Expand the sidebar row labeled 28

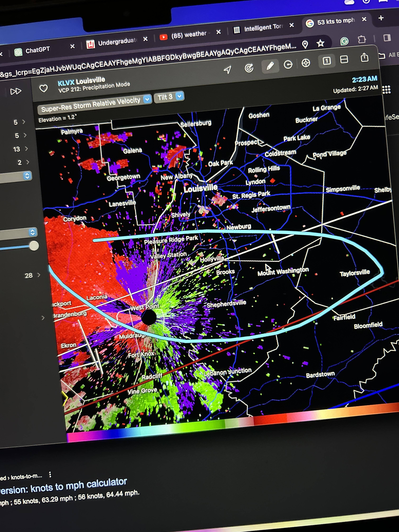pyautogui.click(x=39, y=275)
